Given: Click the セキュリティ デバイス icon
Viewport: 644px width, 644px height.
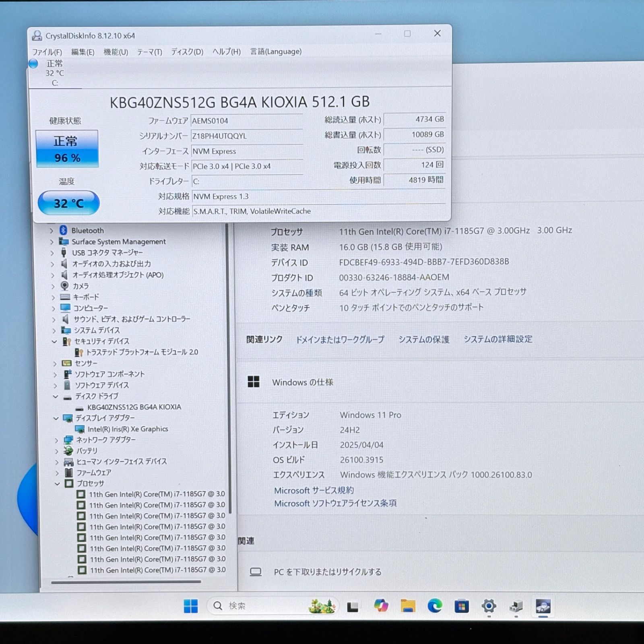Looking at the screenshot, I should pos(66,341).
